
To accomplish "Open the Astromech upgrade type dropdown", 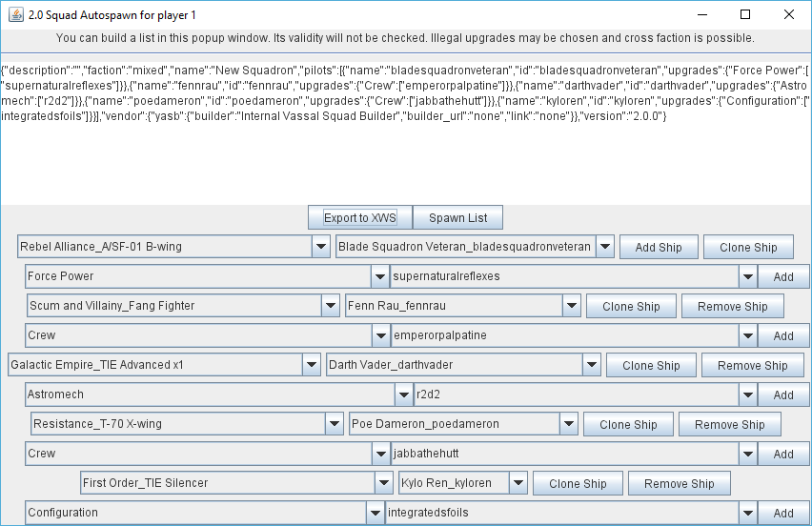I will point(218,394).
